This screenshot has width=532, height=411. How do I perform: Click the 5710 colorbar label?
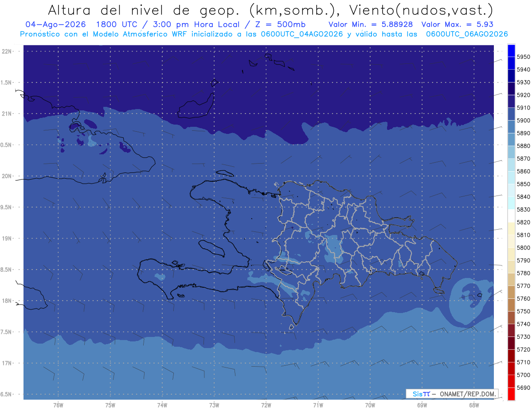tap(524, 362)
